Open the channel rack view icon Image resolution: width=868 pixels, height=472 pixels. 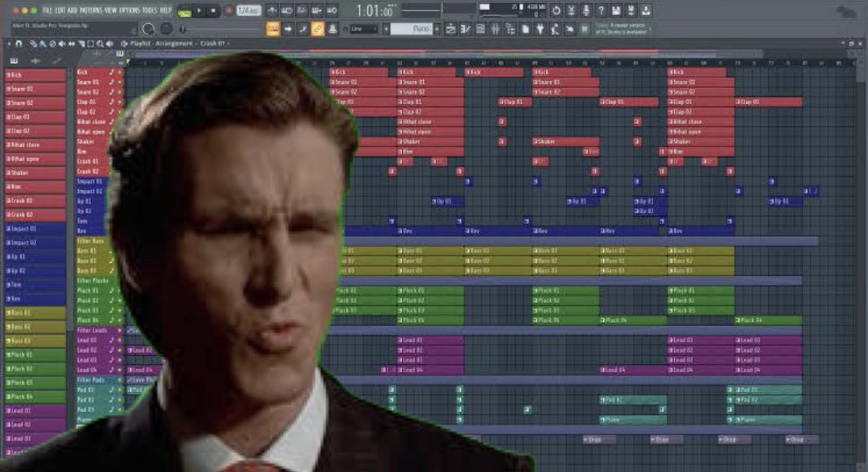[480, 29]
